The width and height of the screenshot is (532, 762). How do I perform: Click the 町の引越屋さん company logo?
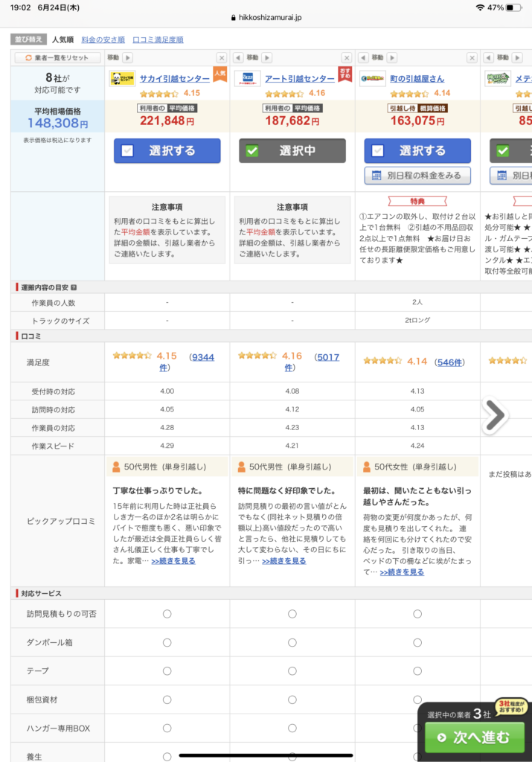(373, 79)
